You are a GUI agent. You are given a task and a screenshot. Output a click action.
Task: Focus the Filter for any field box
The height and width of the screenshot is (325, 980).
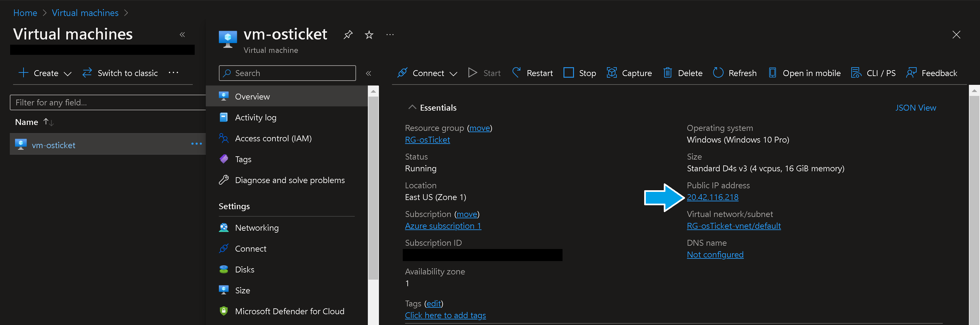click(108, 102)
